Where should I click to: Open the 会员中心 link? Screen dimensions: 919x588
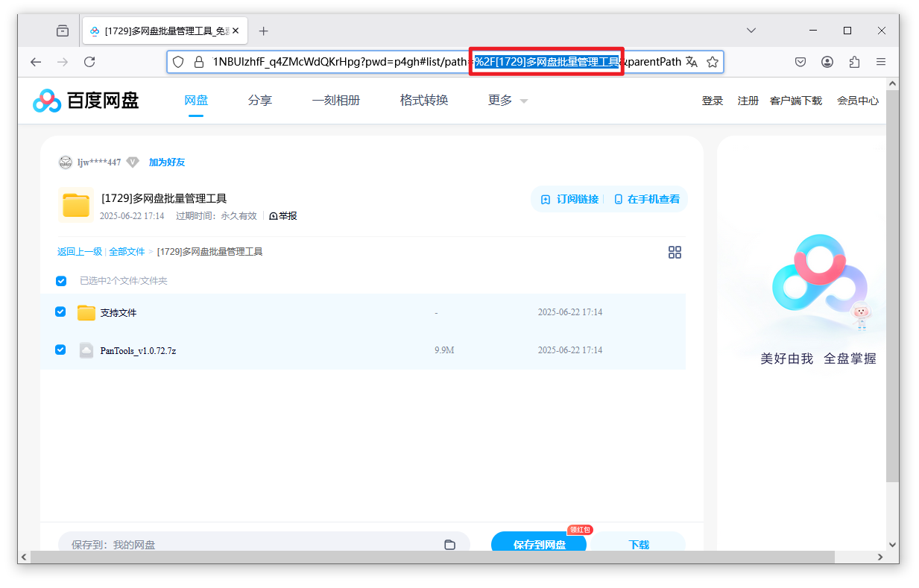coord(858,101)
